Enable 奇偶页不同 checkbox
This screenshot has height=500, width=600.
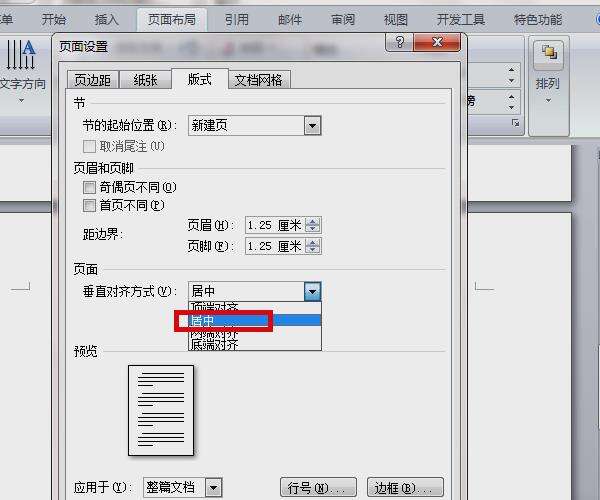tap(89, 187)
